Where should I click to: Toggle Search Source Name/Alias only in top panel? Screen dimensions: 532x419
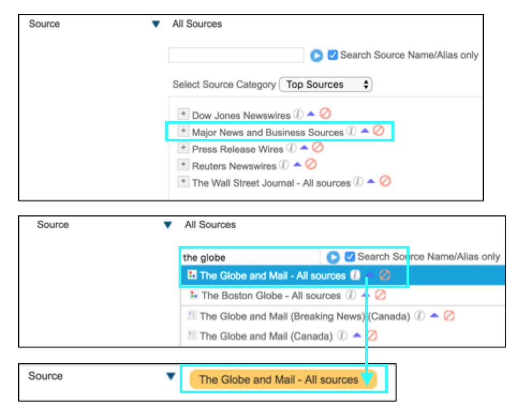click(x=332, y=55)
